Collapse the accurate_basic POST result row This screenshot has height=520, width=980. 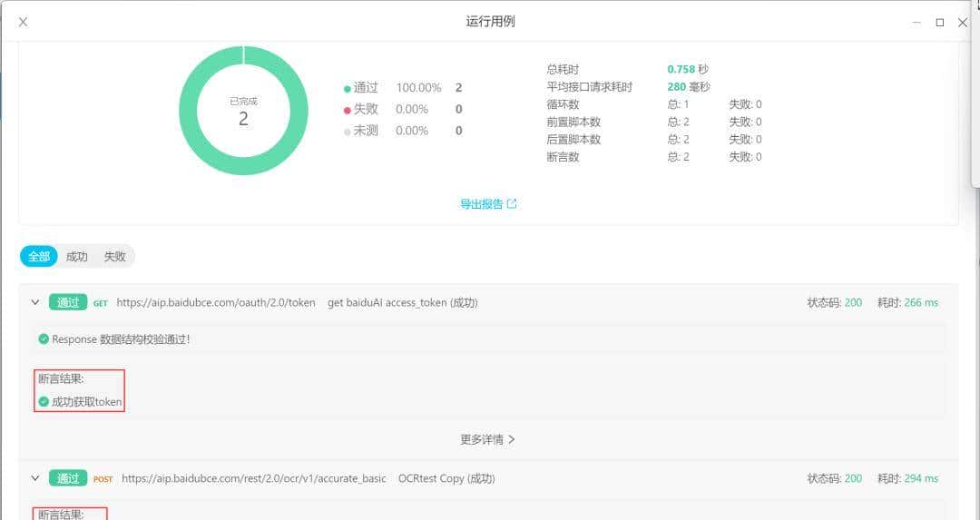click(35, 478)
